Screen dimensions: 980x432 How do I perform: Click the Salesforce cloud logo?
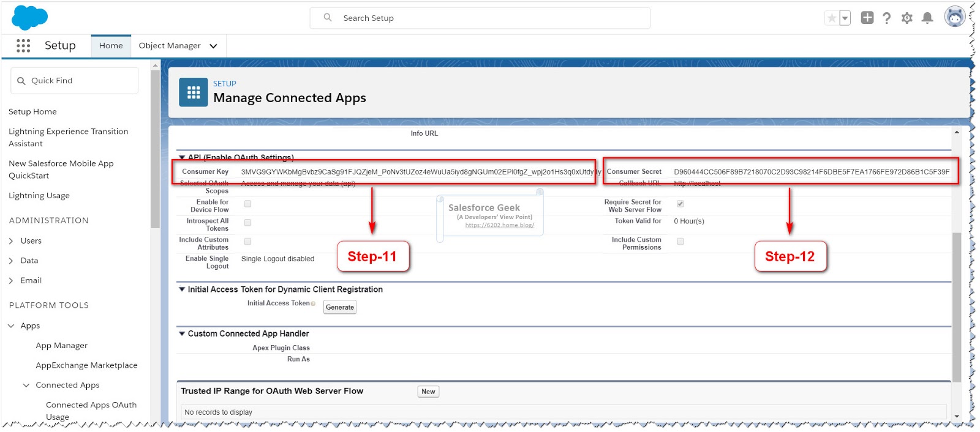pyautogui.click(x=29, y=18)
